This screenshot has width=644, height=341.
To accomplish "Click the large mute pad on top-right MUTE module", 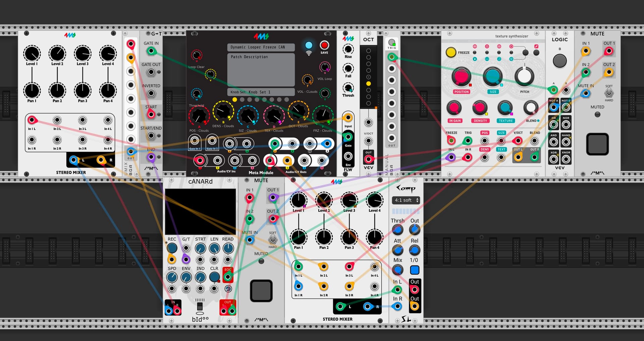I will tap(597, 144).
